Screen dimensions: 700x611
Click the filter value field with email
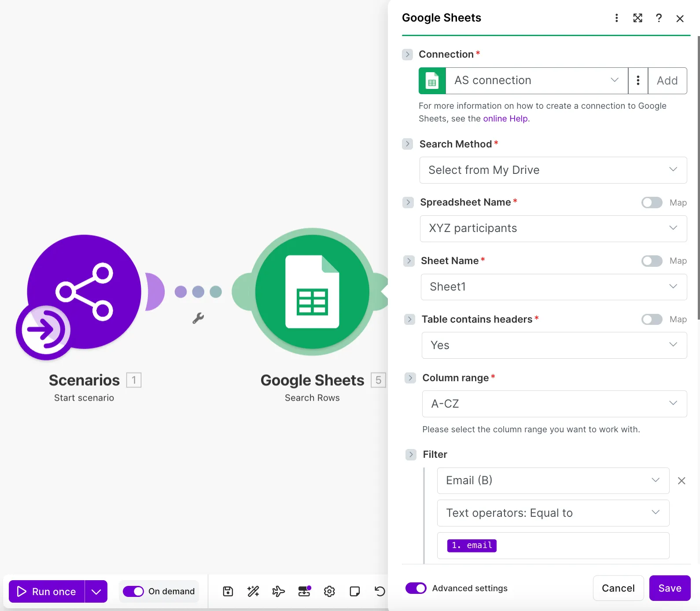click(553, 545)
